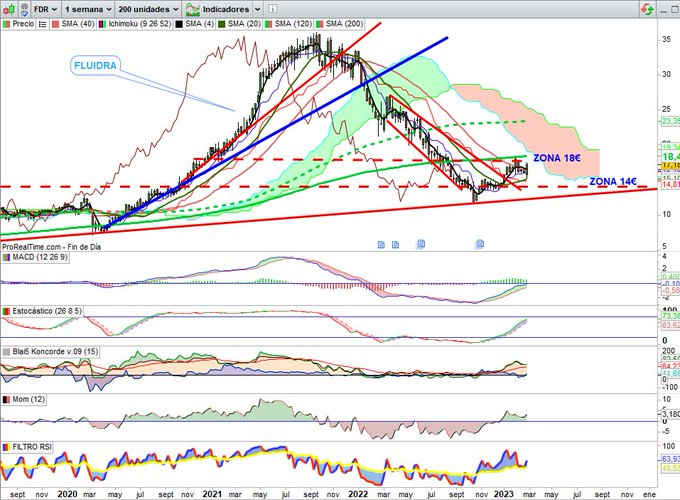The width and height of the screenshot is (680, 500).
Task: Expand the arrow next to Indicadores
Action: coord(257,9)
